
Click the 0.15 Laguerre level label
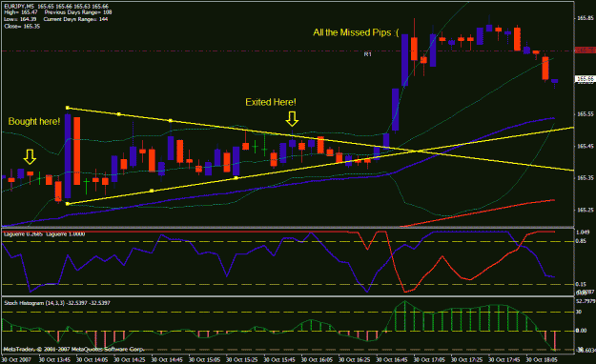[581, 284]
